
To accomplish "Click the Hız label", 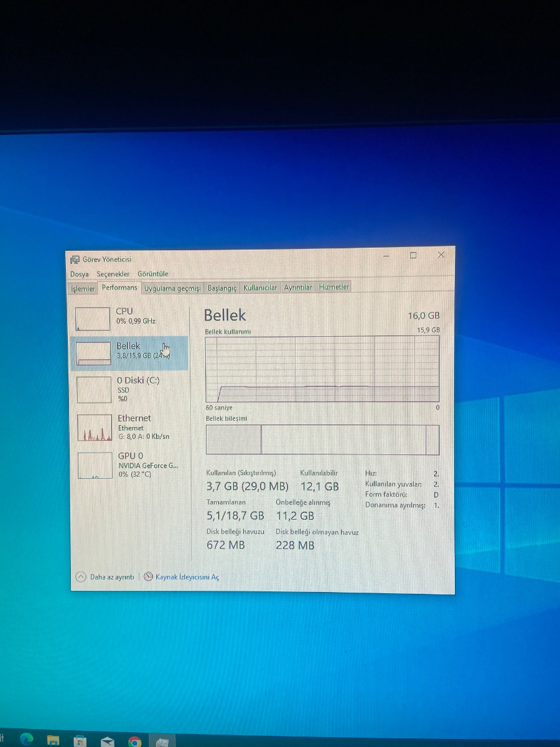I will tap(371, 474).
